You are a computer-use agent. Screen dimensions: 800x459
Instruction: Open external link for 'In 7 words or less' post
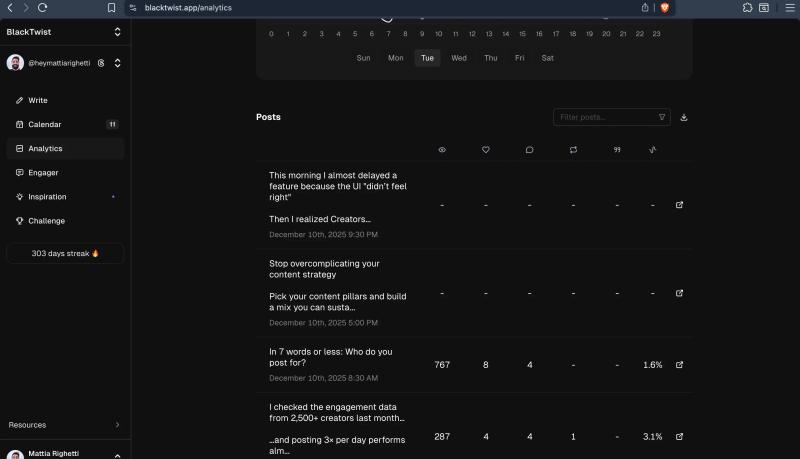pyautogui.click(x=679, y=365)
